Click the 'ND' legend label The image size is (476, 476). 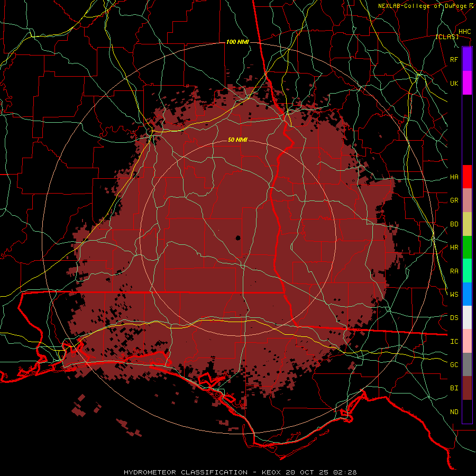[x=454, y=412]
